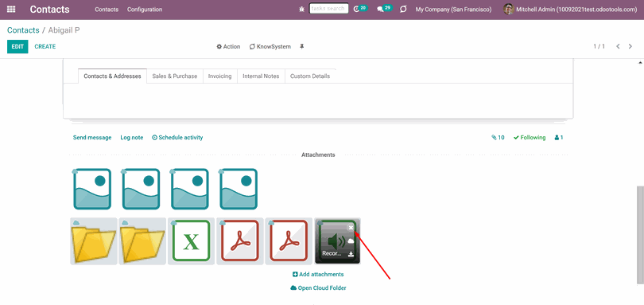Switch to the Custom Details tab

click(x=310, y=76)
